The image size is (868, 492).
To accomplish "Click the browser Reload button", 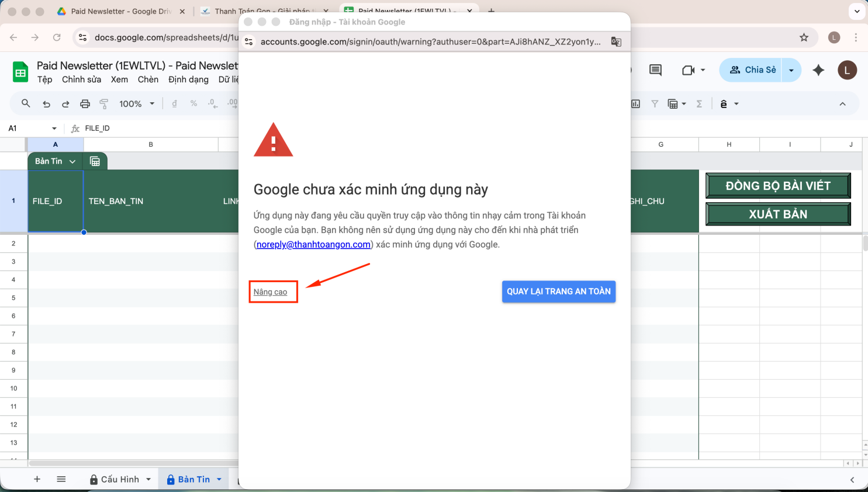I will [x=57, y=37].
